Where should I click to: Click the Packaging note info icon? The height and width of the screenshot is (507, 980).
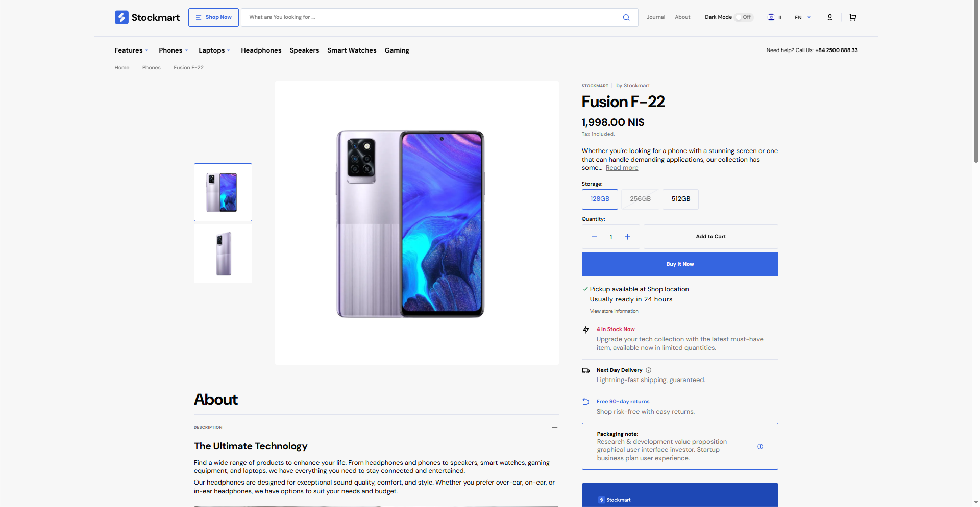point(760,447)
